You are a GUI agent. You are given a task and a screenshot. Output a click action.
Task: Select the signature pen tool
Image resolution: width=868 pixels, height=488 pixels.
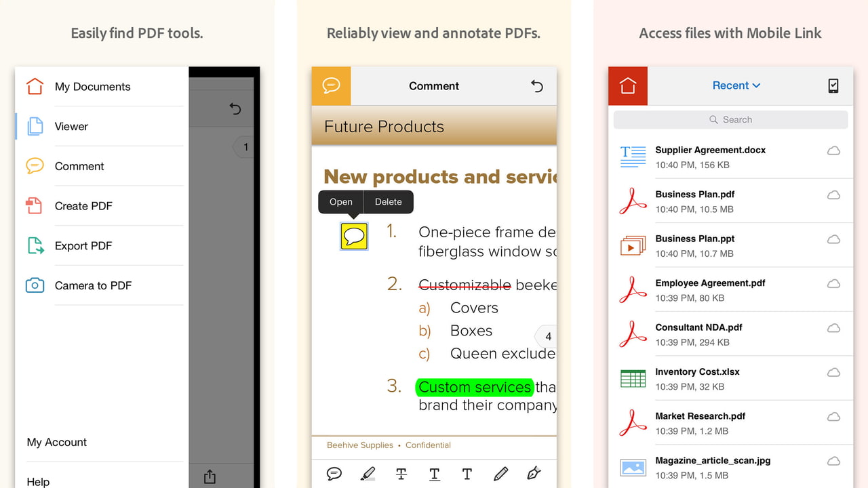tap(534, 474)
